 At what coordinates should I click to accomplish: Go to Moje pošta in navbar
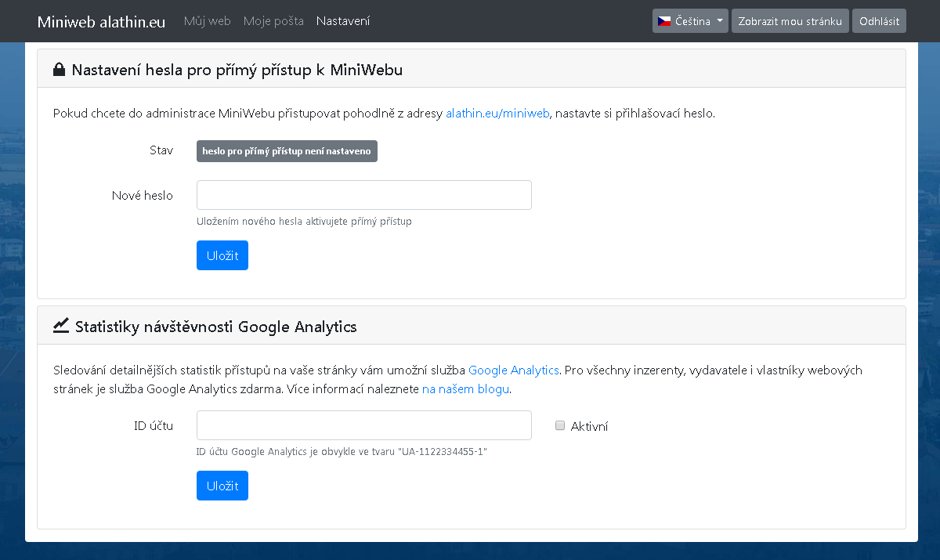273,21
